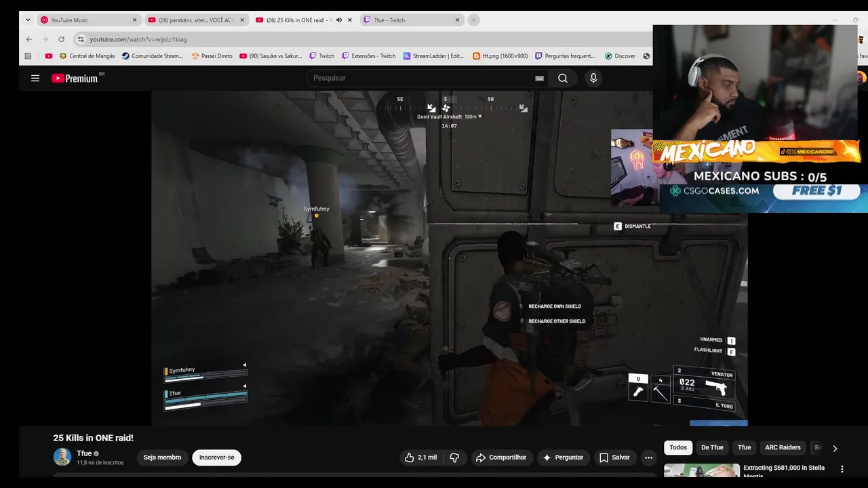The height and width of the screenshot is (488, 868).
Task: Close the Tfue - Twitch tab
Action: [x=457, y=20]
